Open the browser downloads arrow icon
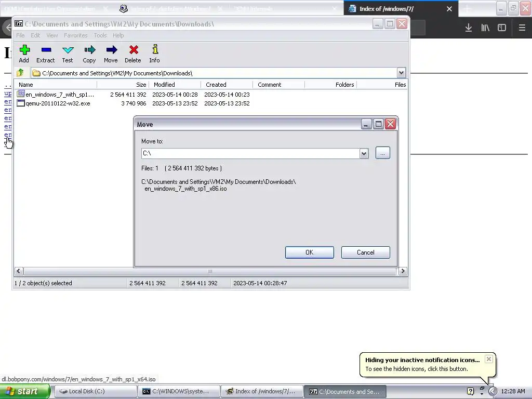Viewport: 532px width, 399px height. (469, 28)
